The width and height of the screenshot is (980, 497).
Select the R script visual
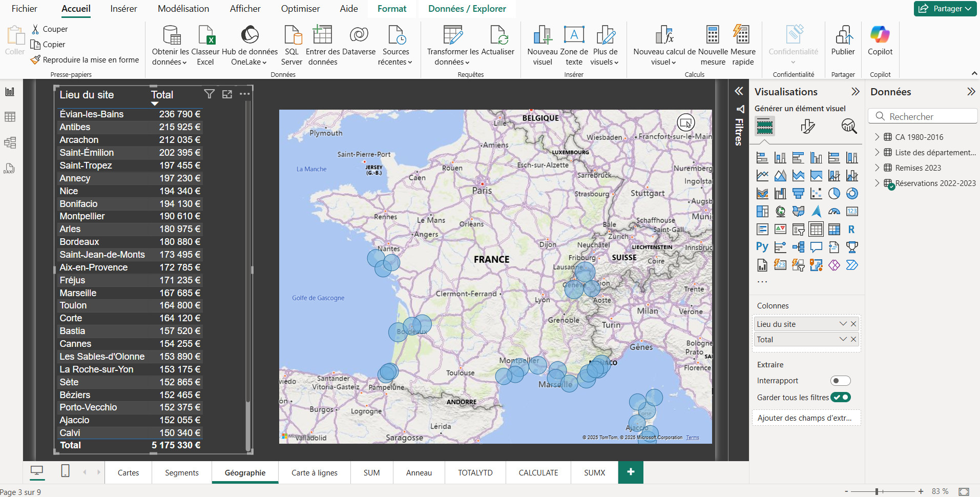coord(852,230)
